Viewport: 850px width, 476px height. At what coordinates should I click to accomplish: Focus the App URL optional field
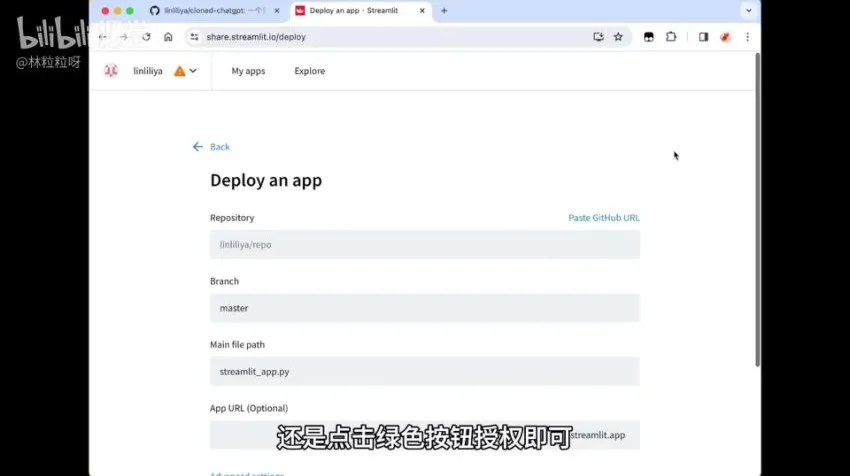(x=424, y=435)
